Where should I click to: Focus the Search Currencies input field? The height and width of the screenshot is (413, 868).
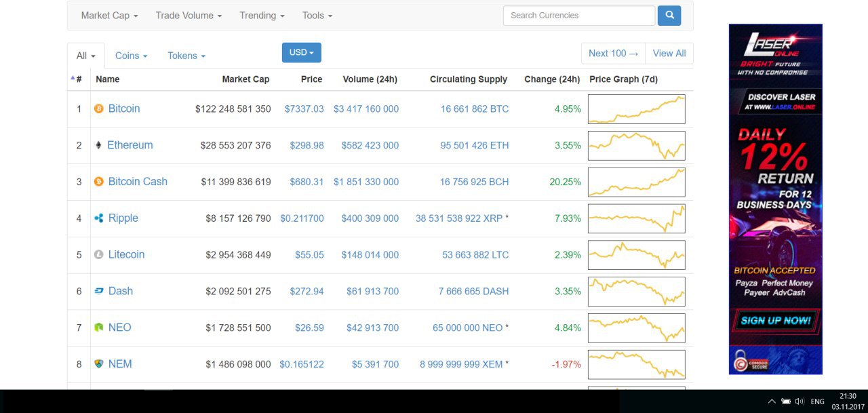(579, 16)
